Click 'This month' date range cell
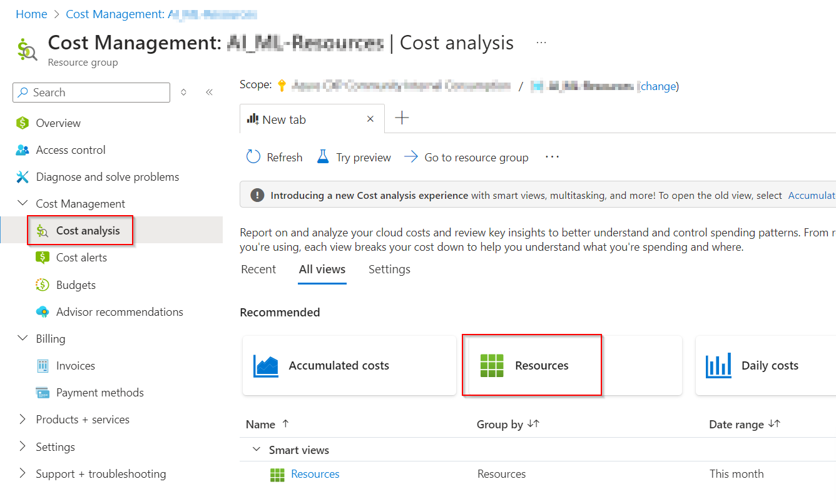This screenshot has width=836, height=504. tap(737, 474)
